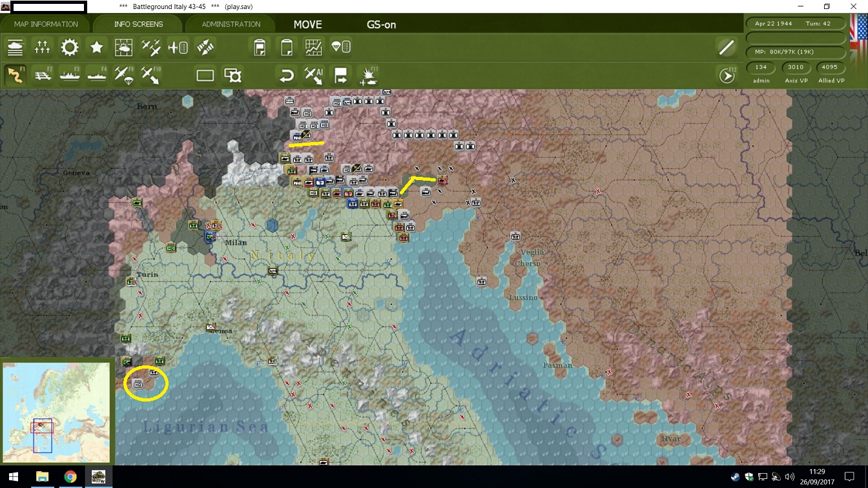The width and height of the screenshot is (868, 488).
Task: Open File Explorer from the taskbar
Action: pyautogui.click(x=42, y=477)
